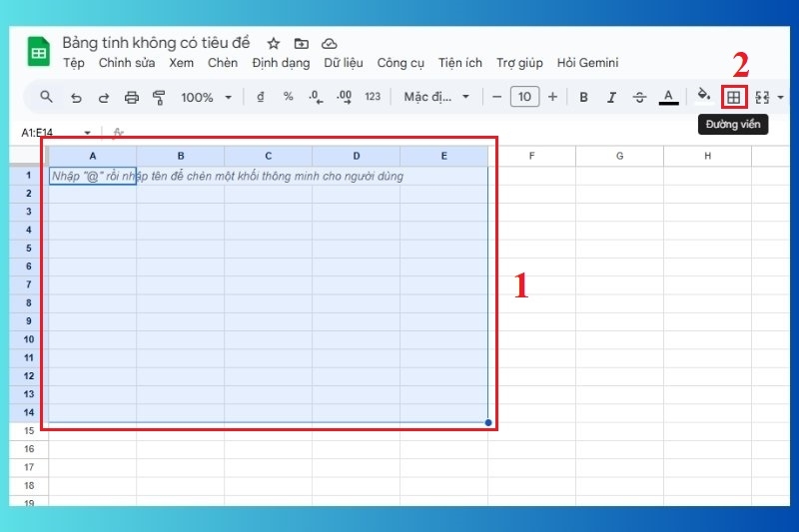
Task: Open the name box dropdown arrow
Action: click(x=88, y=133)
